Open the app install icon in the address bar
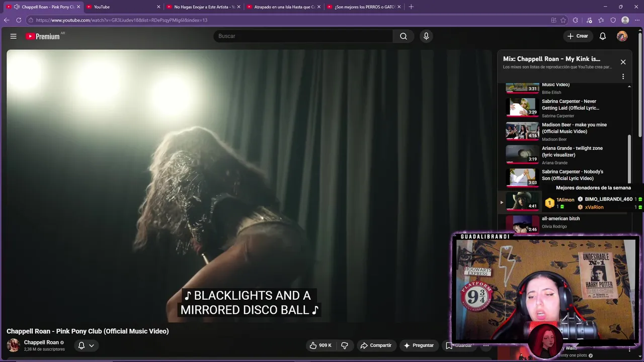 [x=553, y=20]
